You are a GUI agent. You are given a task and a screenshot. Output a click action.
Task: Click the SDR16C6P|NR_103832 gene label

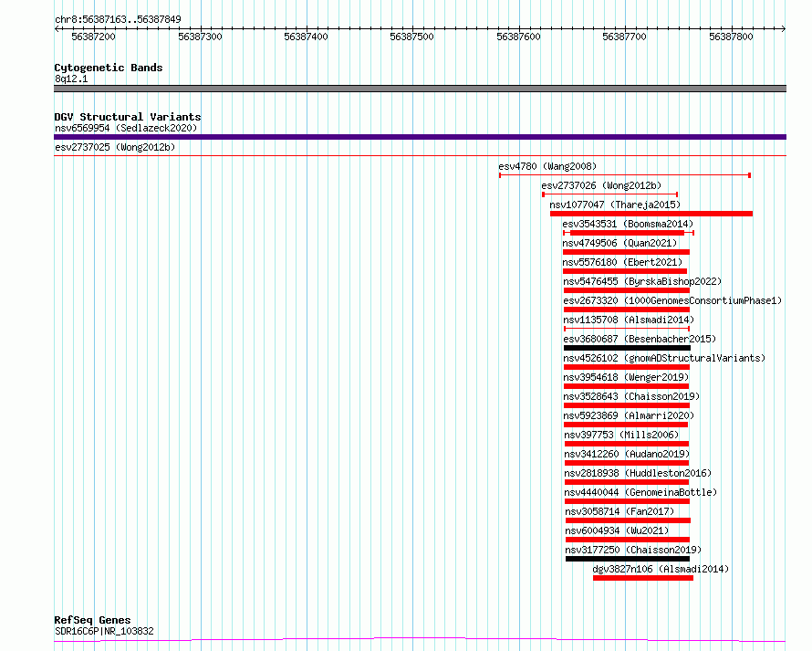click(x=104, y=631)
